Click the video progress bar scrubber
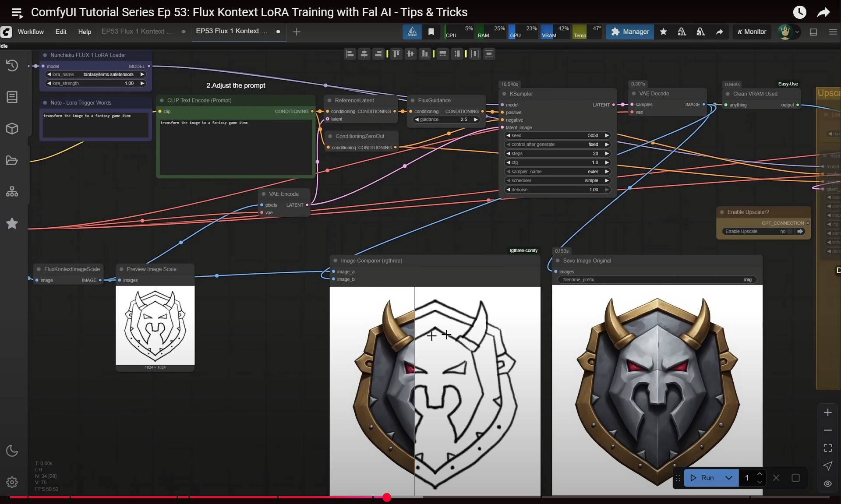 (x=386, y=497)
